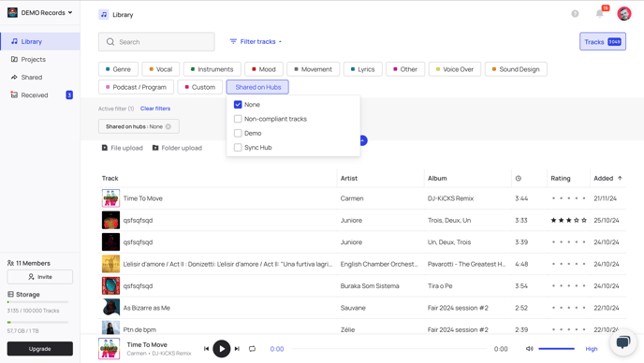
Task: Mute the player volume
Action: 530,349
